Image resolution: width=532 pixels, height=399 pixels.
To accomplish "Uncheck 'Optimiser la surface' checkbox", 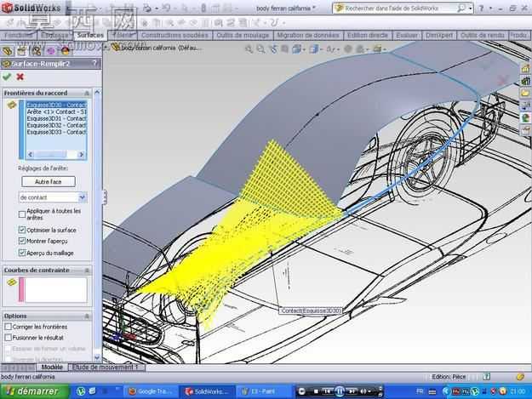I will tap(22, 230).
